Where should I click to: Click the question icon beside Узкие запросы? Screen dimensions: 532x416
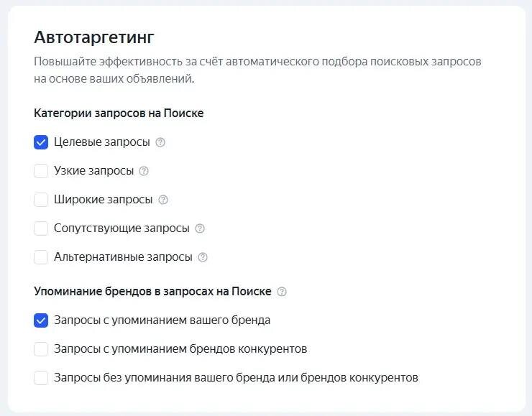[144, 171]
